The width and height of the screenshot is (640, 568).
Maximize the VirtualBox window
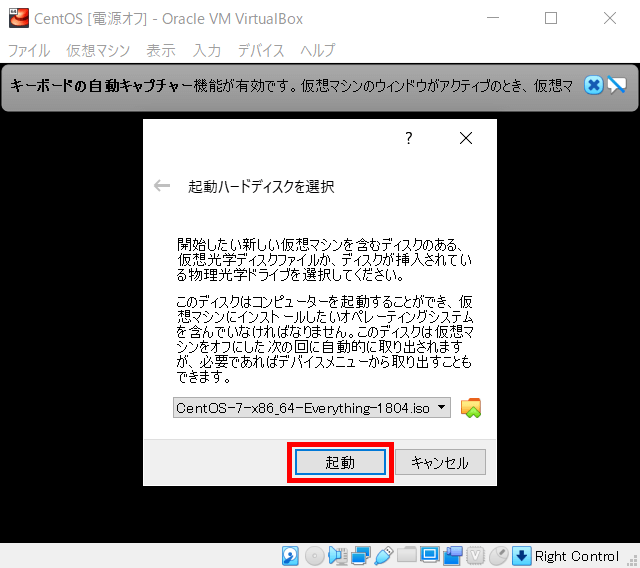tap(551, 18)
